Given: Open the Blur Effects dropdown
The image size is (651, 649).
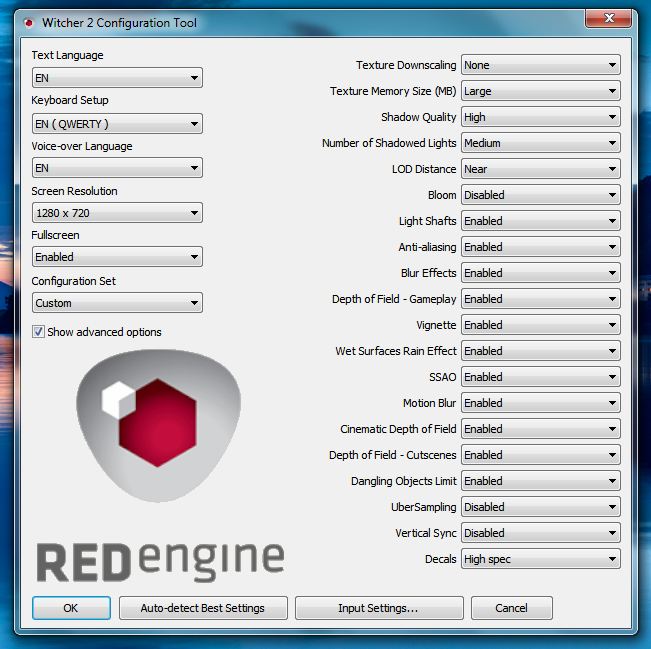Looking at the screenshot, I should pos(541,273).
